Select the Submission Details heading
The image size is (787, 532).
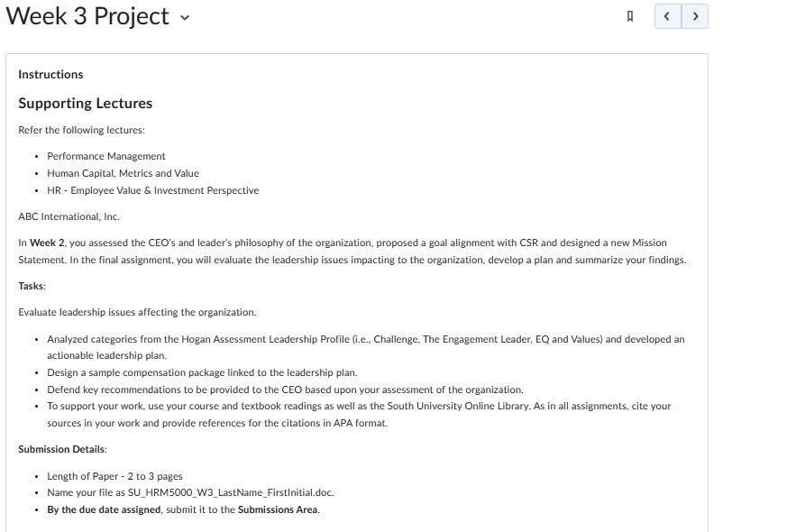[x=62, y=448]
